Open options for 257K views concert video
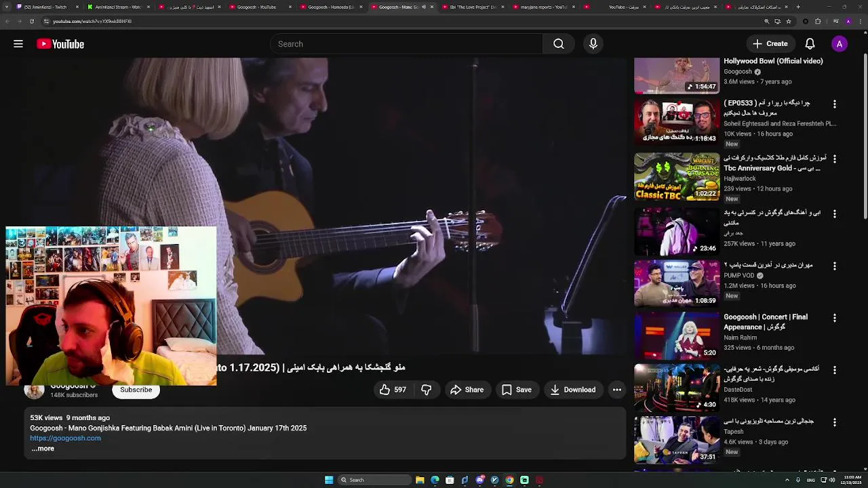Image resolution: width=868 pixels, height=488 pixels. [x=835, y=213]
